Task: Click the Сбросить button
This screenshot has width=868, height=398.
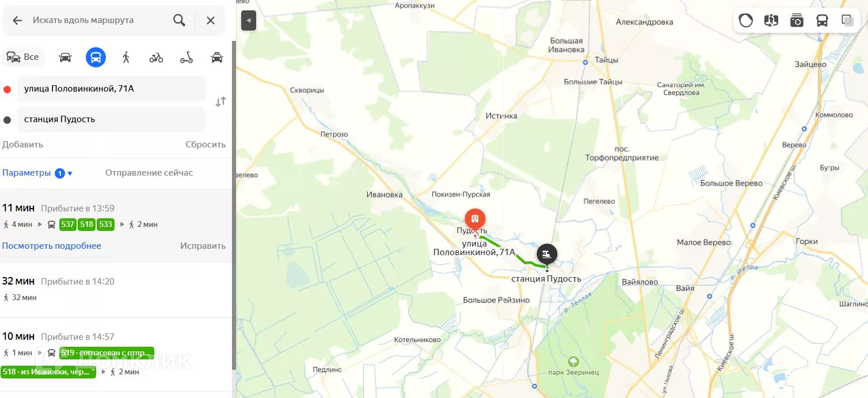Action: pyautogui.click(x=205, y=145)
